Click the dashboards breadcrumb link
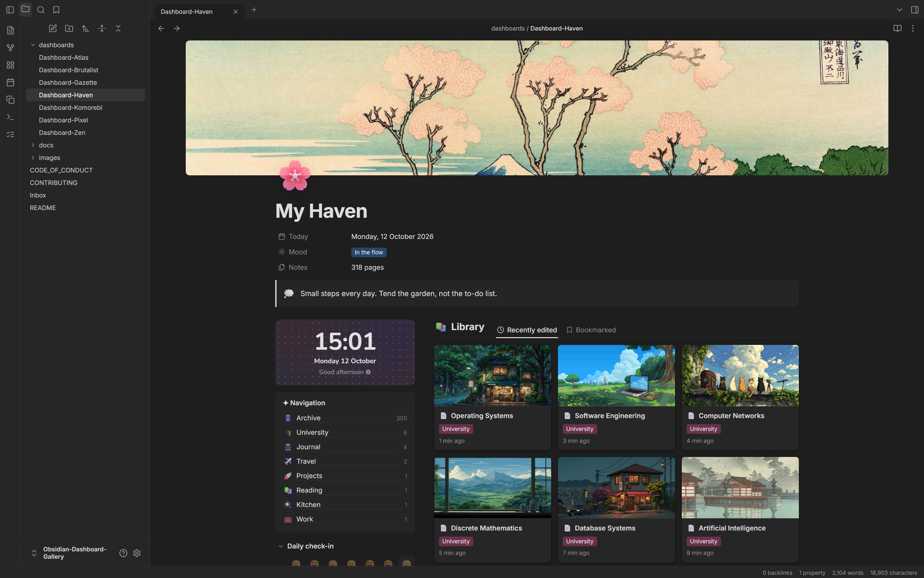 tap(508, 28)
